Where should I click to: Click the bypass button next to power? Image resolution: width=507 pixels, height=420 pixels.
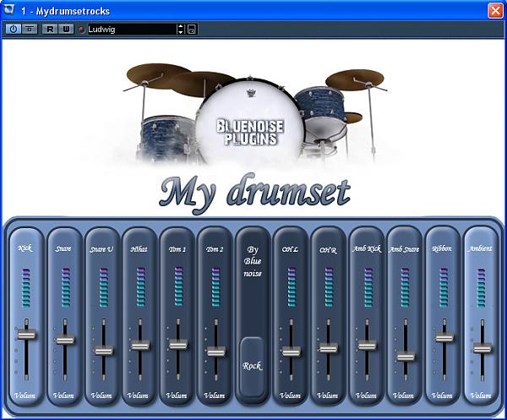tap(29, 30)
